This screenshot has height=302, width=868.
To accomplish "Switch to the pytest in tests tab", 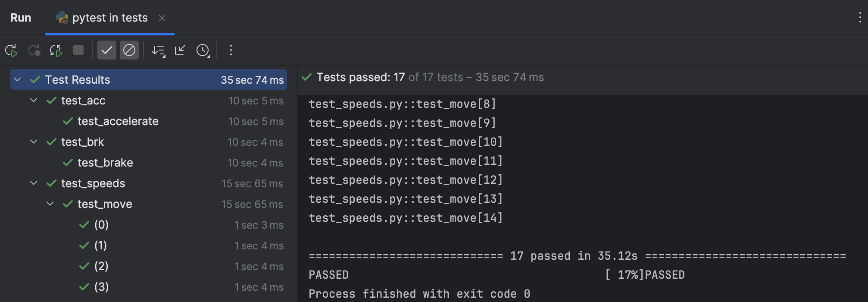I will pyautogui.click(x=109, y=18).
